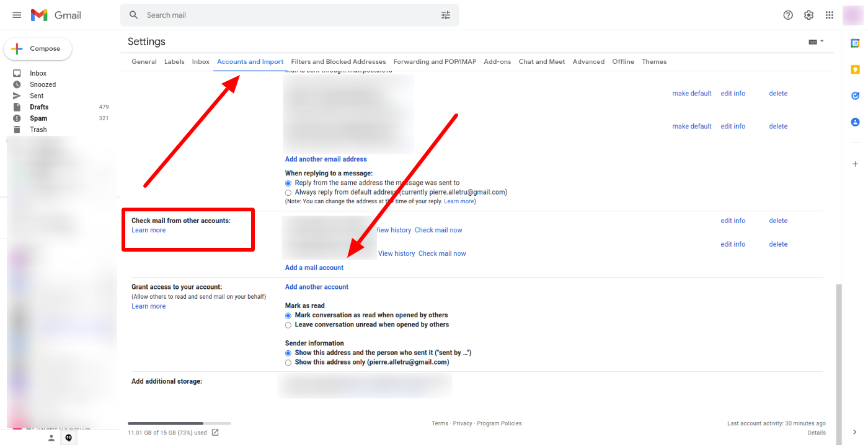Open the main menu hamburger icon
868x445 pixels.
[17, 15]
